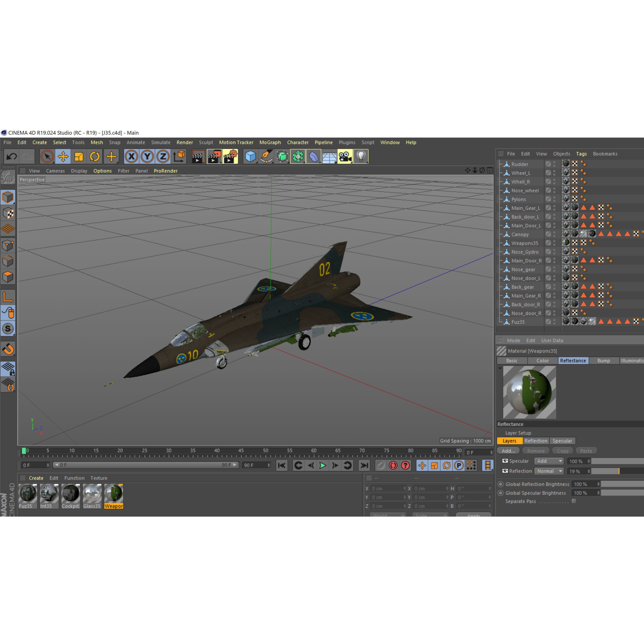Open the Render View icon in the toolbar
The image size is (644, 644).
(x=199, y=156)
